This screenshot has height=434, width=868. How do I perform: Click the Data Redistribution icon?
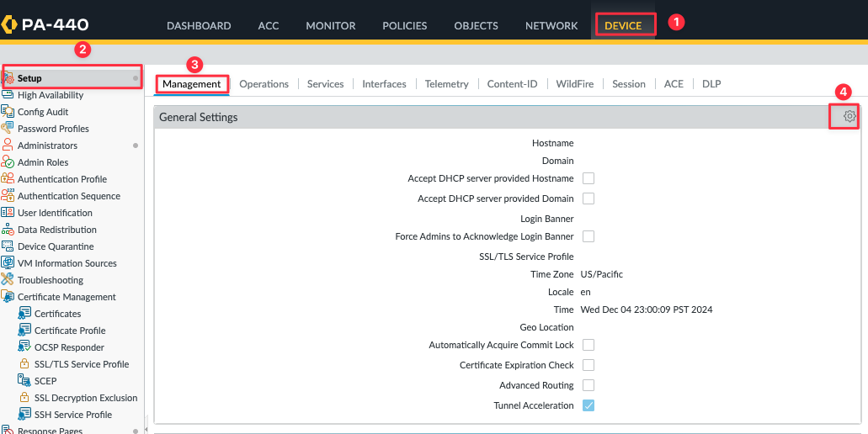pyautogui.click(x=8, y=230)
